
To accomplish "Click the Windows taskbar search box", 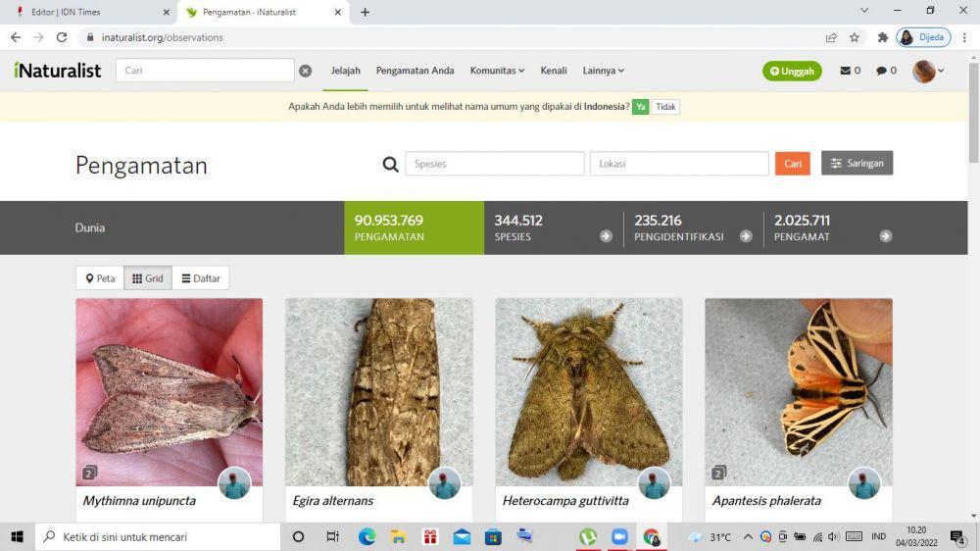I will pyautogui.click(x=158, y=536).
